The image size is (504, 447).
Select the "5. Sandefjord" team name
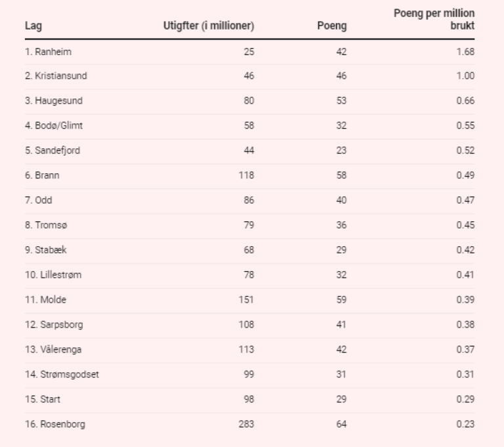[x=52, y=151]
